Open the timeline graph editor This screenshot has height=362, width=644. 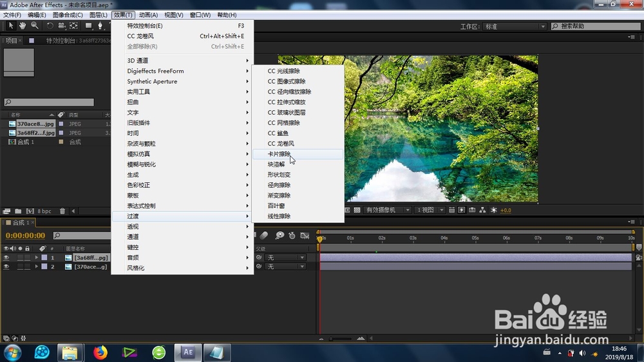click(x=305, y=236)
